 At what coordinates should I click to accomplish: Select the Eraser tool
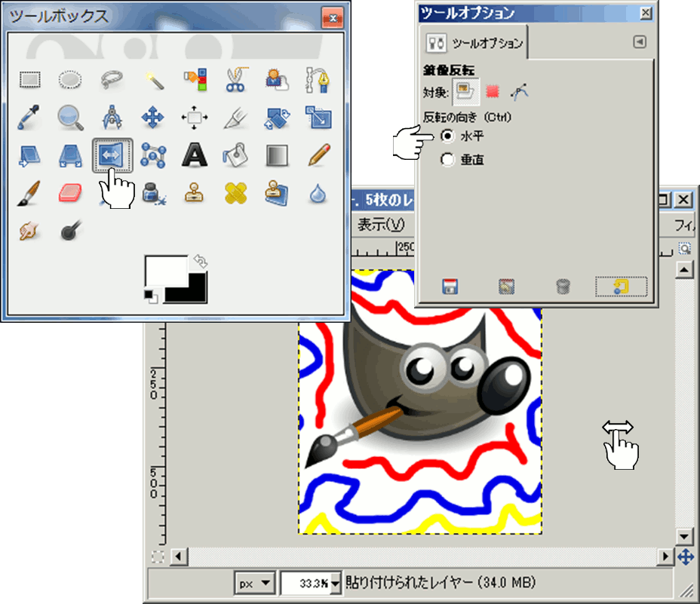[x=71, y=193]
